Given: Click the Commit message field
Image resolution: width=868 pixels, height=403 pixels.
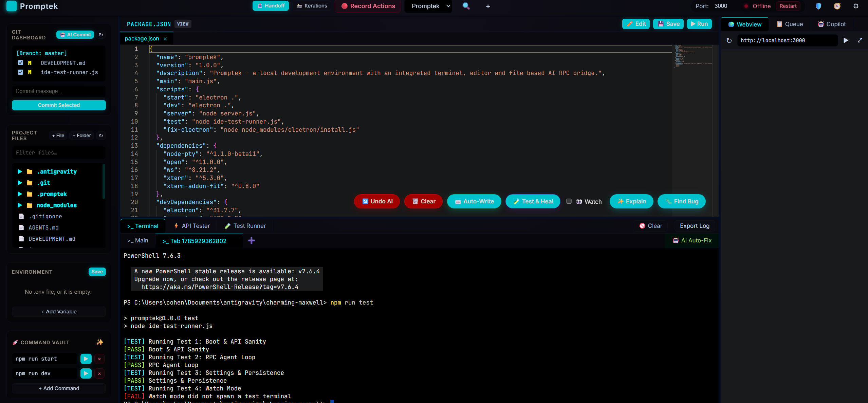Looking at the screenshot, I should click(59, 91).
